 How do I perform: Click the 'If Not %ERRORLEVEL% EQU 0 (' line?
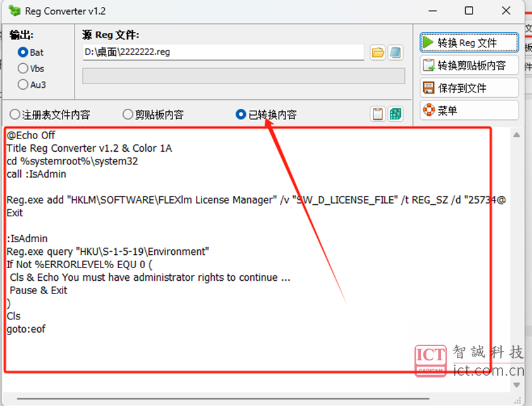(80, 264)
